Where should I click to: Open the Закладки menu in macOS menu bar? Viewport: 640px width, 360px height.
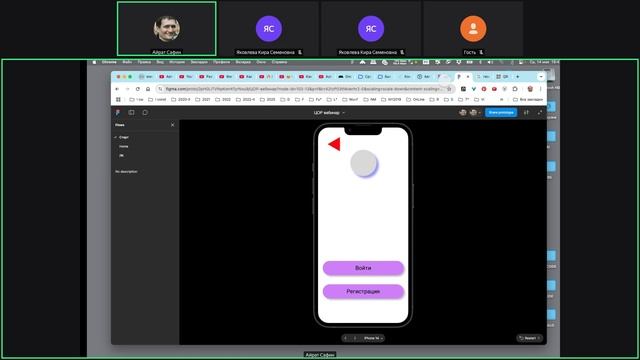click(199, 62)
